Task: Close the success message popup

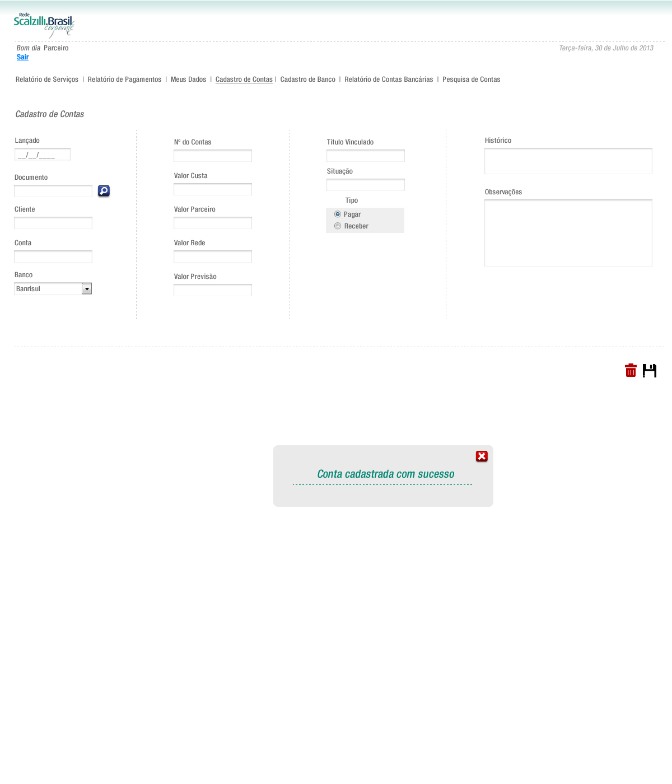Action: [482, 456]
